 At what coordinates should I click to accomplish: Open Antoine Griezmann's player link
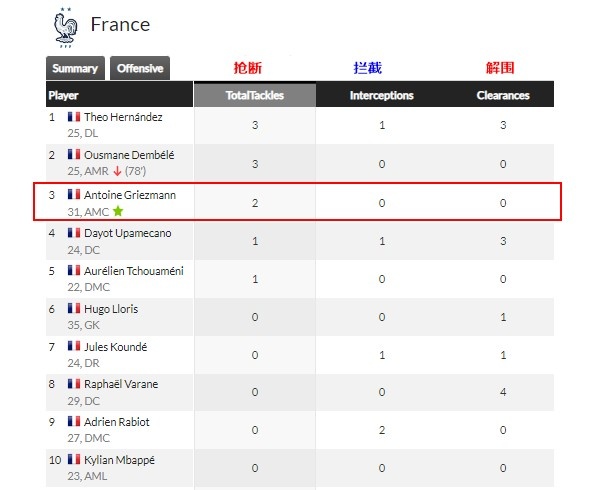coord(130,195)
